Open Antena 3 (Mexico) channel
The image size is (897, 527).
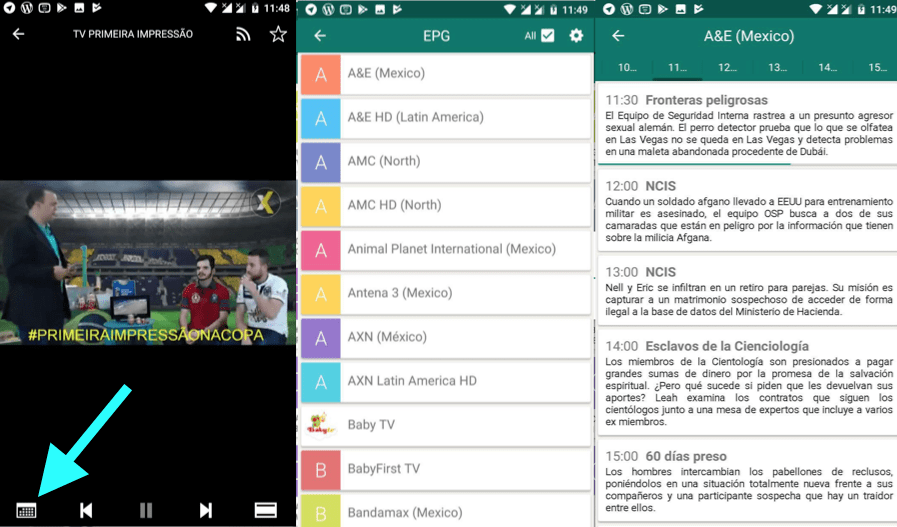pyautogui.click(x=446, y=294)
